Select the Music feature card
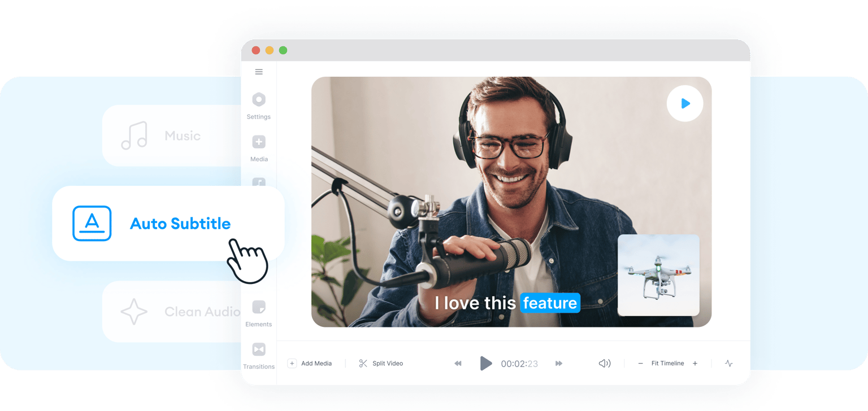868x411 pixels. click(172, 135)
